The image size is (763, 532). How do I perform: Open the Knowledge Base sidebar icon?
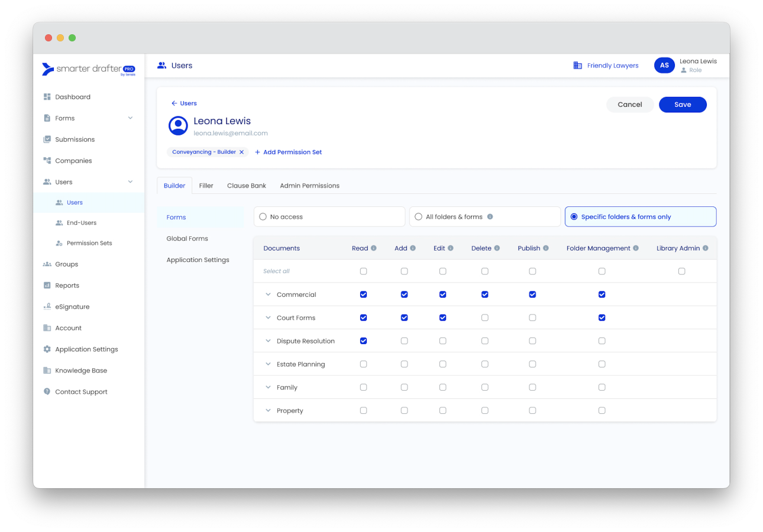tap(47, 370)
